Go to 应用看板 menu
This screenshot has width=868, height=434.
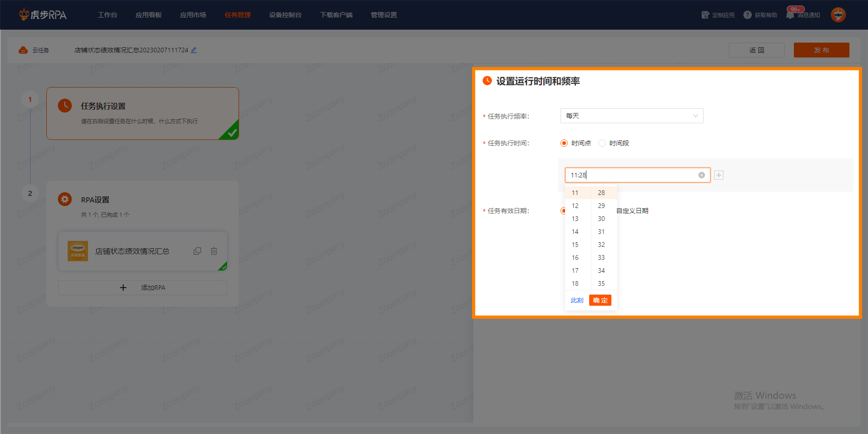click(x=149, y=15)
